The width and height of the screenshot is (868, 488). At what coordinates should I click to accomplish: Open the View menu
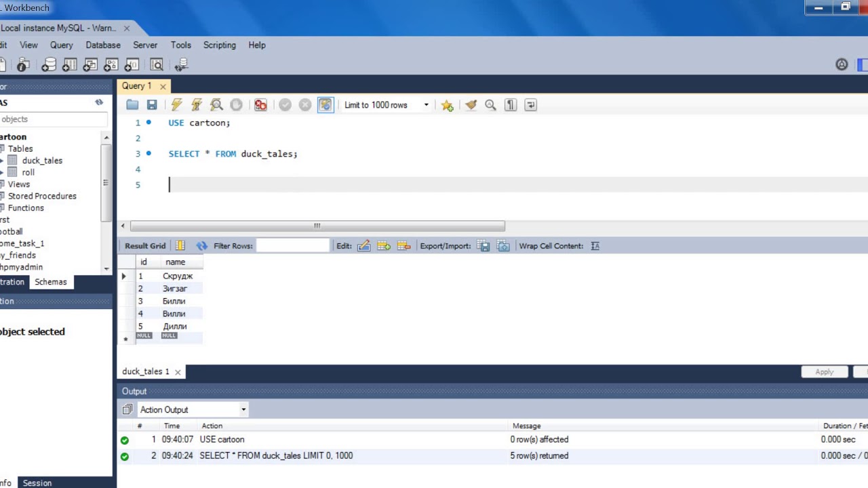click(28, 45)
